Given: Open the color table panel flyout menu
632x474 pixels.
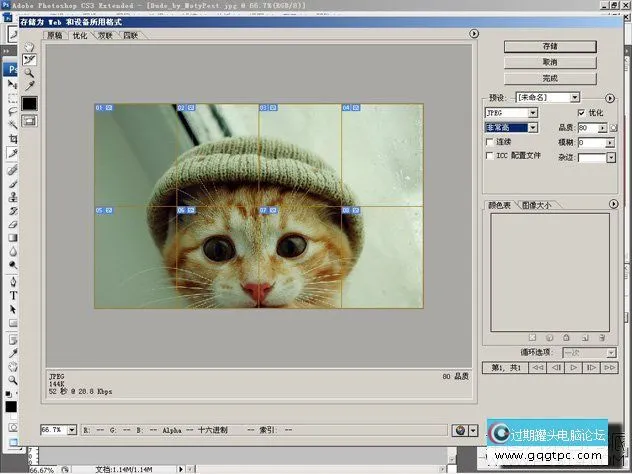Looking at the screenshot, I should click(613, 204).
